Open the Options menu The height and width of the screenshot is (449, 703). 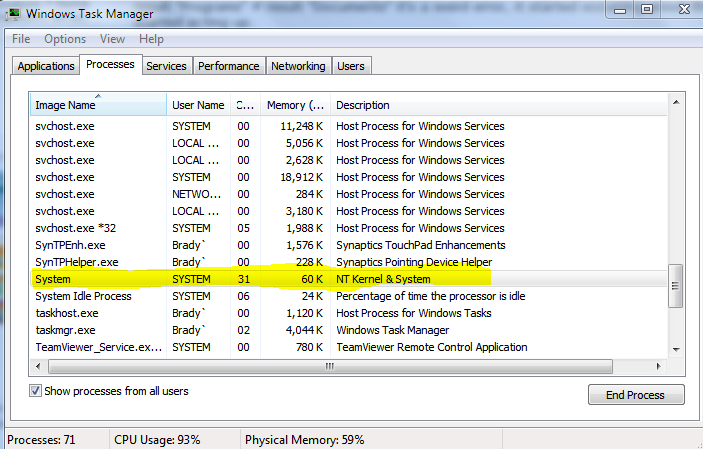click(x=65, y=39)
